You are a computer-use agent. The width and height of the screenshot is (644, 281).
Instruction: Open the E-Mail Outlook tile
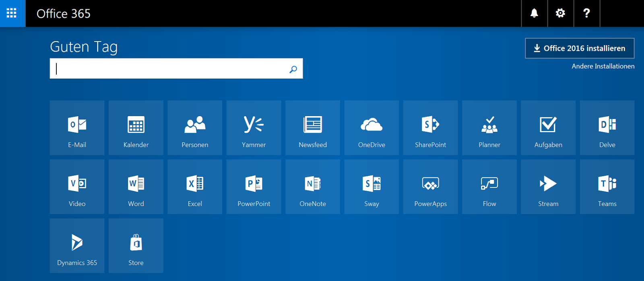click(77, 128)
